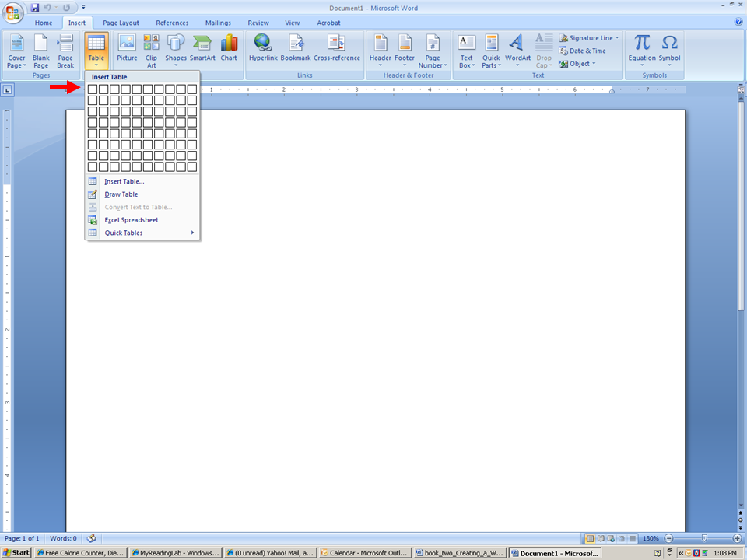This screenshot has width=747, height=560.
Task: Click the vertical scrollbar thumb
Action: 741,205
